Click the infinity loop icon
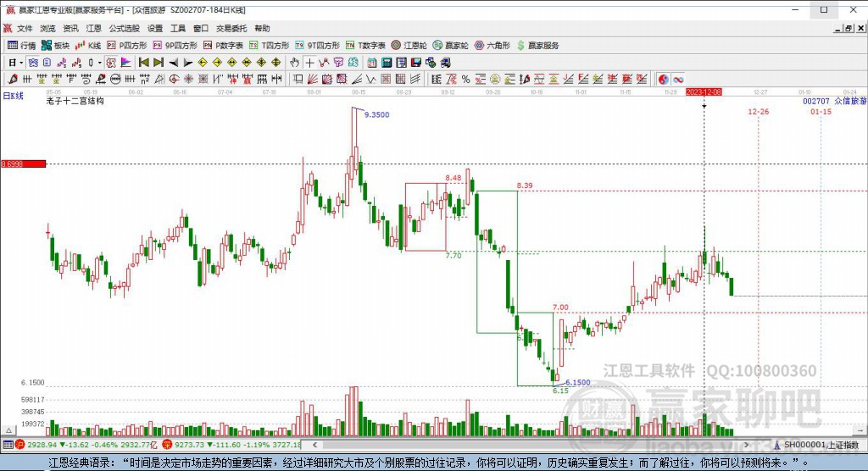The image size is (868, 471). pyautogui.click(x=678, y=79)
